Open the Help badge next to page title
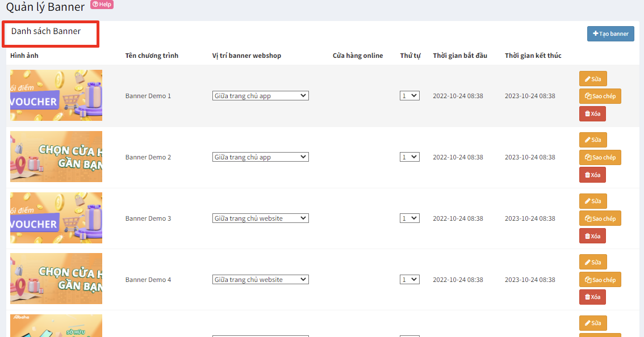This screenshot has width=644, height=337. [x=102, y=5]
